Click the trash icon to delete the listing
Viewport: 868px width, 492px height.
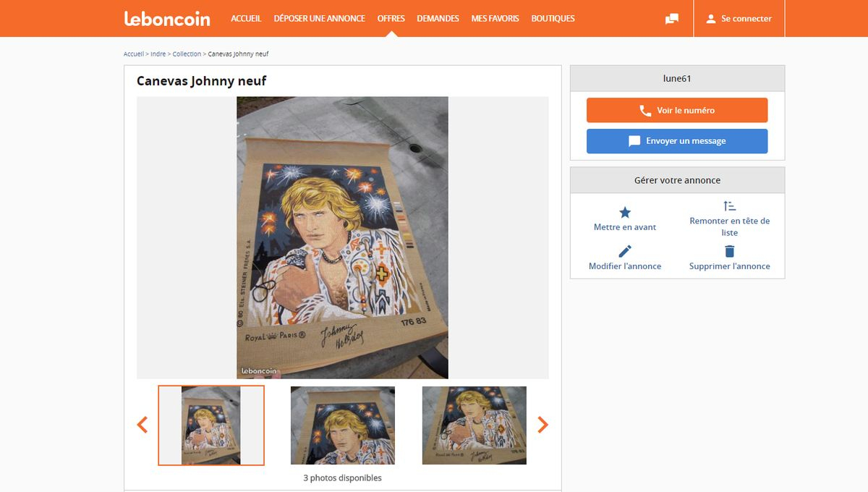click(x=729, y=251)
